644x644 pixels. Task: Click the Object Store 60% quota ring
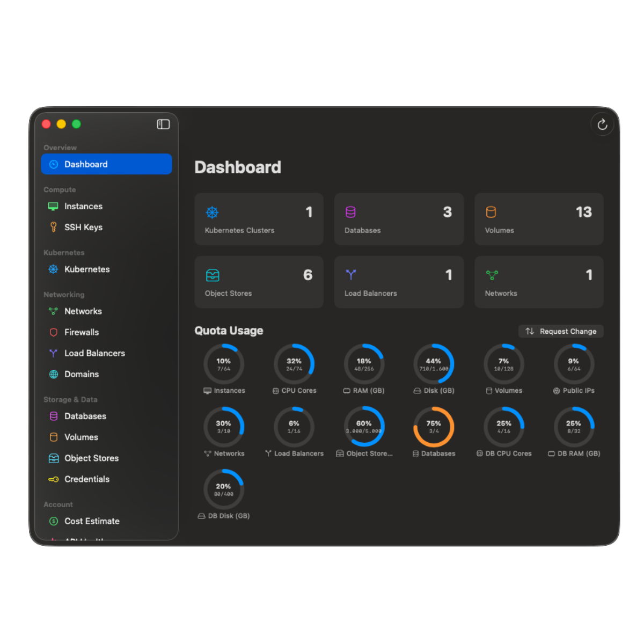pos(364,427)
